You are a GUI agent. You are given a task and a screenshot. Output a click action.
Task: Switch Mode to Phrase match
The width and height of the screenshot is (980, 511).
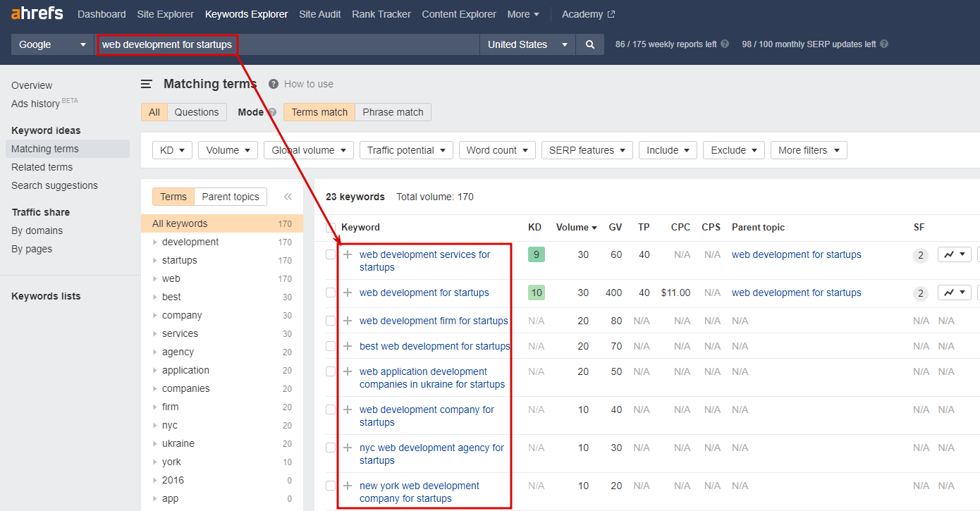tap(393, 112)
